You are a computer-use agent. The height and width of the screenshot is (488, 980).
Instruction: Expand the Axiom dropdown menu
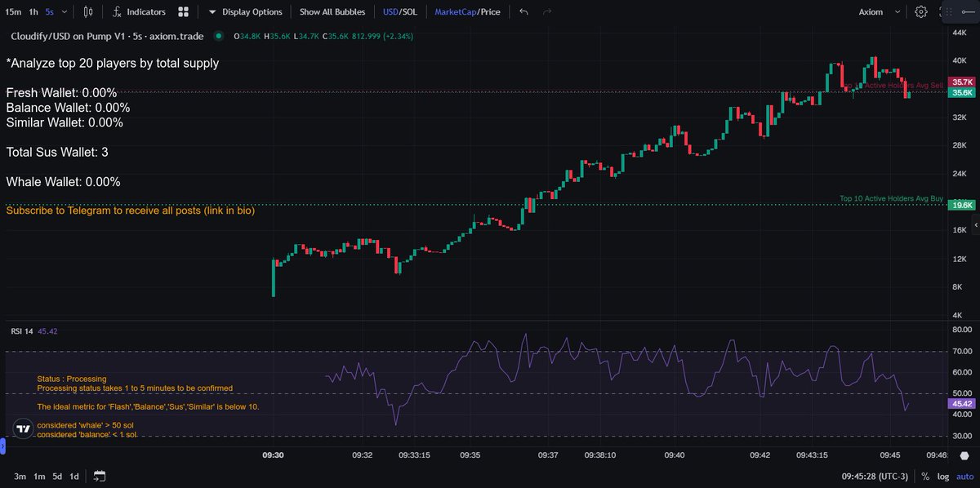pos(898,11)
